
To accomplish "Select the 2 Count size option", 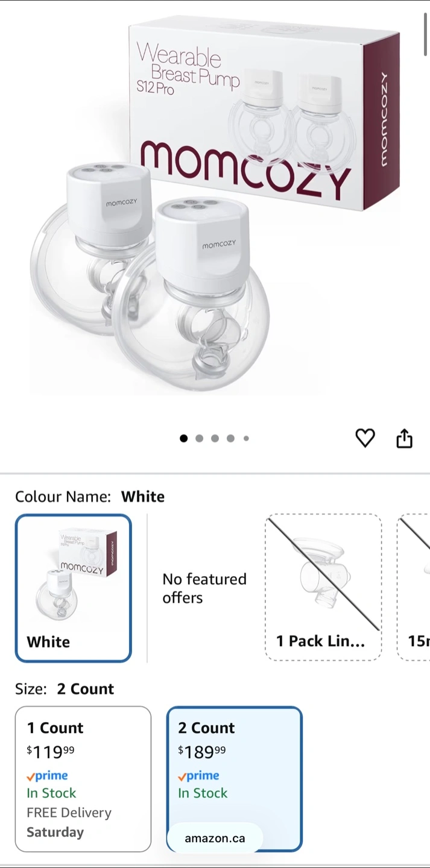I will [x=234, y=779].
